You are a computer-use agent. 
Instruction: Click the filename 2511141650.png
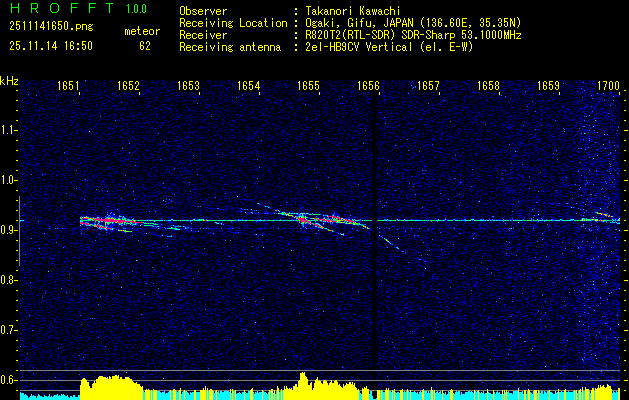pos(51,27)
